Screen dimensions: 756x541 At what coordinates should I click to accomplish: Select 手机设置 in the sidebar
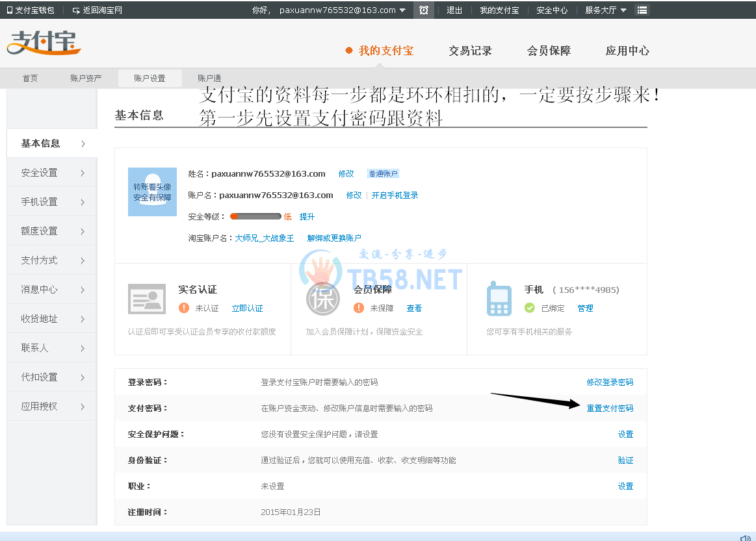pyautogui.click(x=52, y=202)
